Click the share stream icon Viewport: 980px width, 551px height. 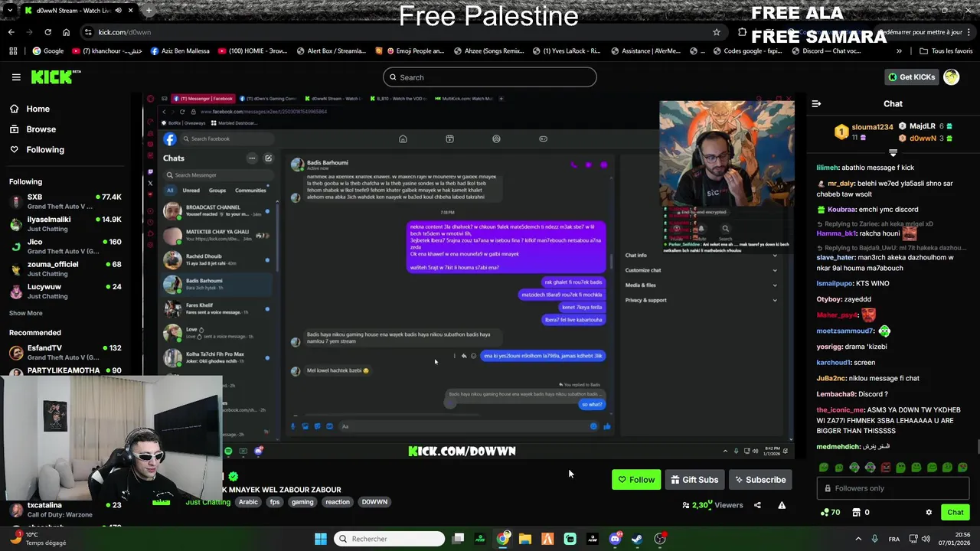point(757,505)
